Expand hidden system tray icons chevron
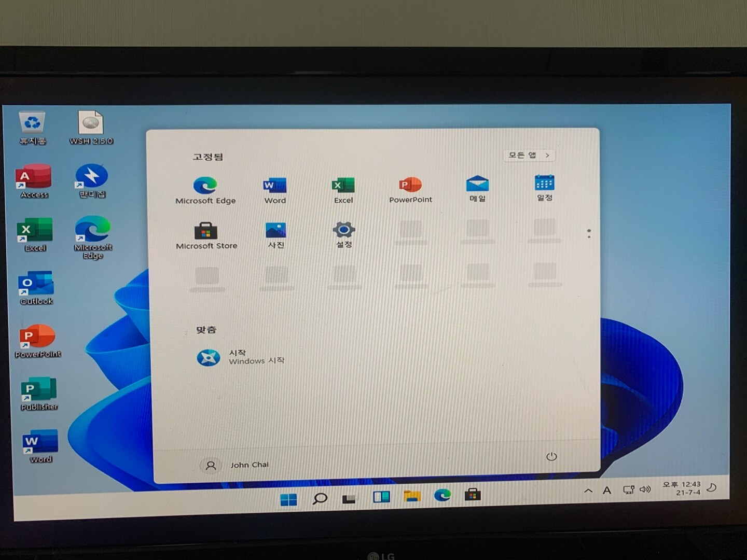The height and width of the screenshot is (560, 747). pyautogui.click(x=588, y=490)
